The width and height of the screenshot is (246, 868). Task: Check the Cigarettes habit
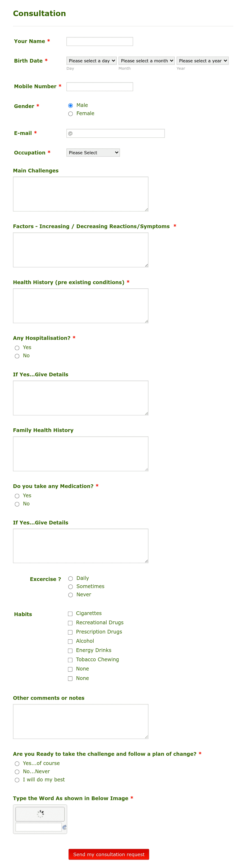70,614
